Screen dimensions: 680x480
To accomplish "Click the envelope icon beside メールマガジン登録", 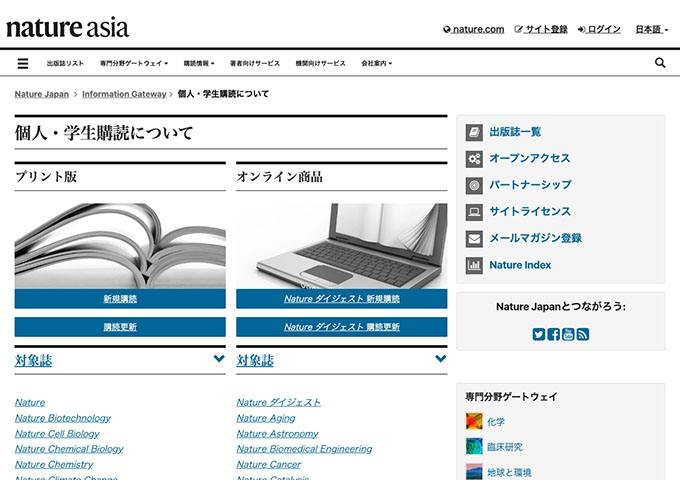I will [474, 239].
